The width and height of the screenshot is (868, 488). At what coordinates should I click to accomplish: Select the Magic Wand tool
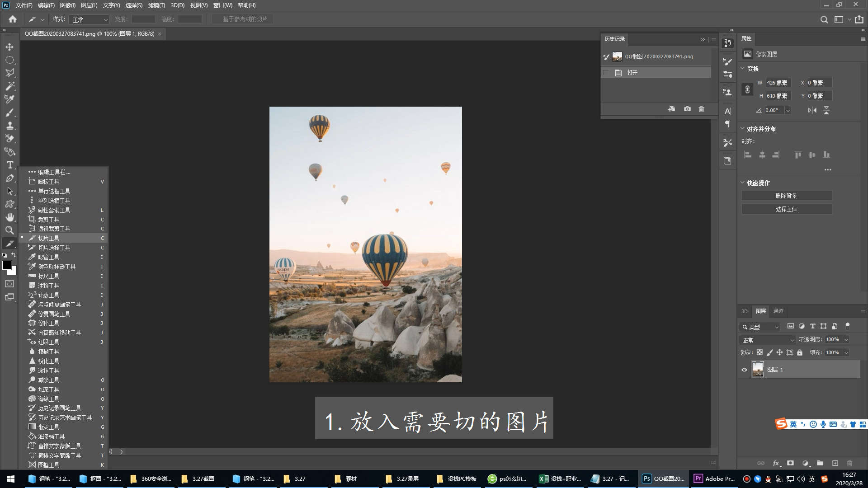pos(9,86)
